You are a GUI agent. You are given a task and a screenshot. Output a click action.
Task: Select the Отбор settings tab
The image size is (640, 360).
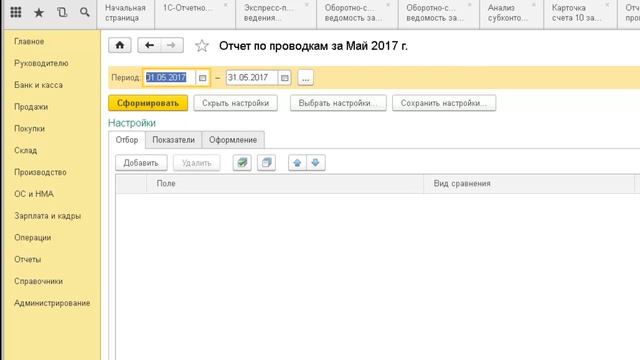[x=127, y=140]
